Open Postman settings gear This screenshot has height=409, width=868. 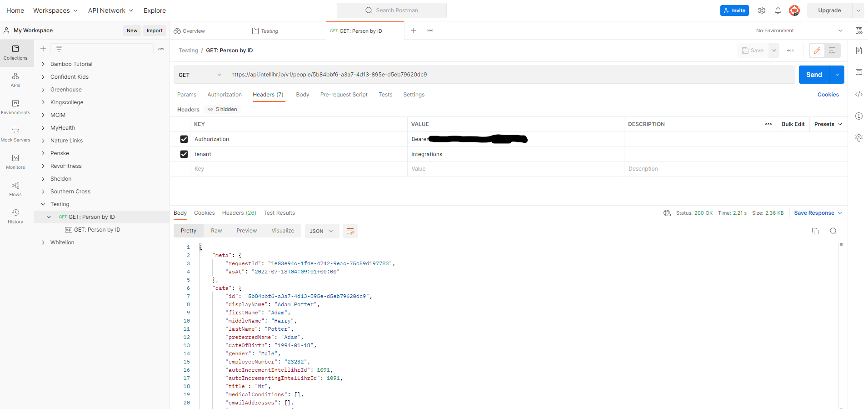coord(762,10)
